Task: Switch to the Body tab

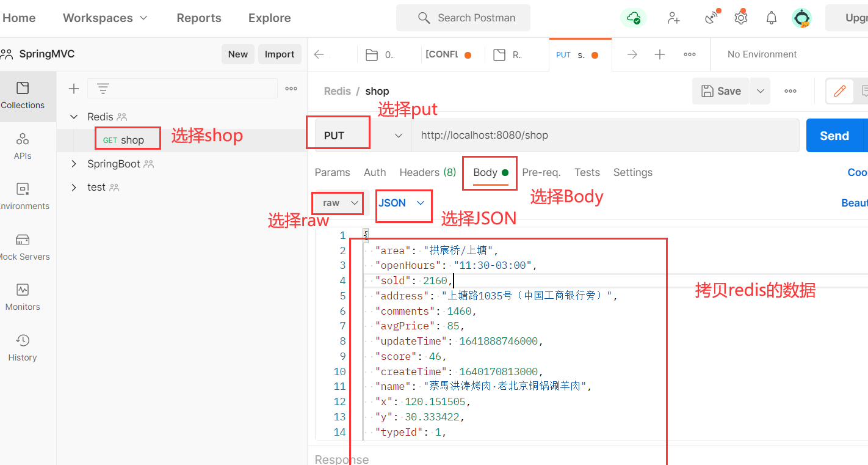Action: (x=491, y=172)
